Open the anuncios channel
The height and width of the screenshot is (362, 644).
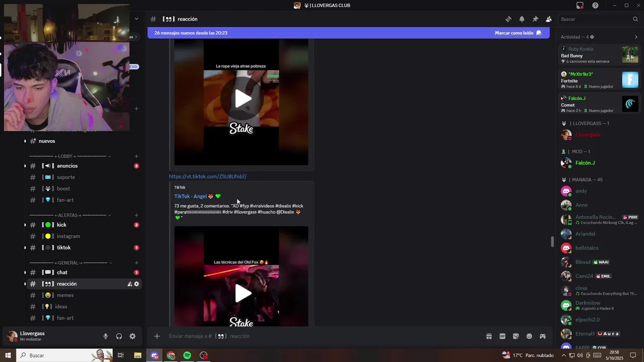[x=83, y=166]
